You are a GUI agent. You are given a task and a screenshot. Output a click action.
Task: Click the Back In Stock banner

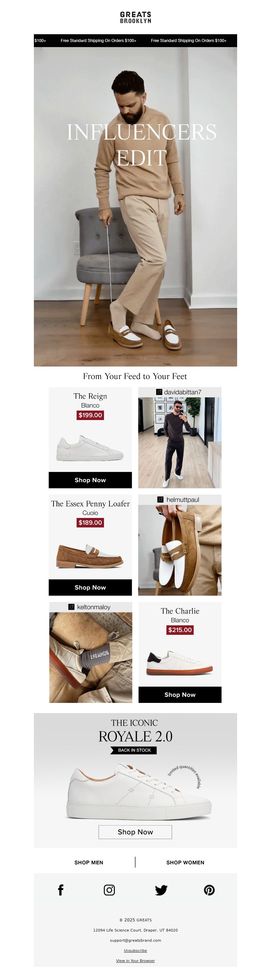tap(133, 750)
